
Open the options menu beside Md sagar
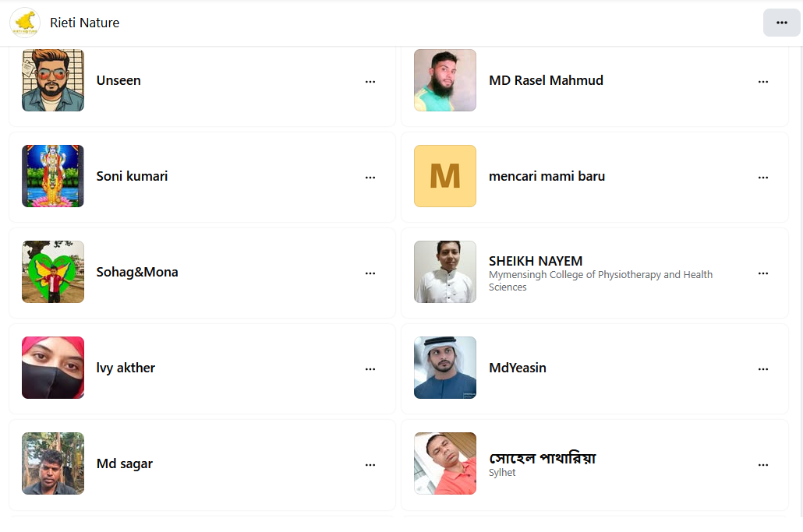click(x=370, y=464)
